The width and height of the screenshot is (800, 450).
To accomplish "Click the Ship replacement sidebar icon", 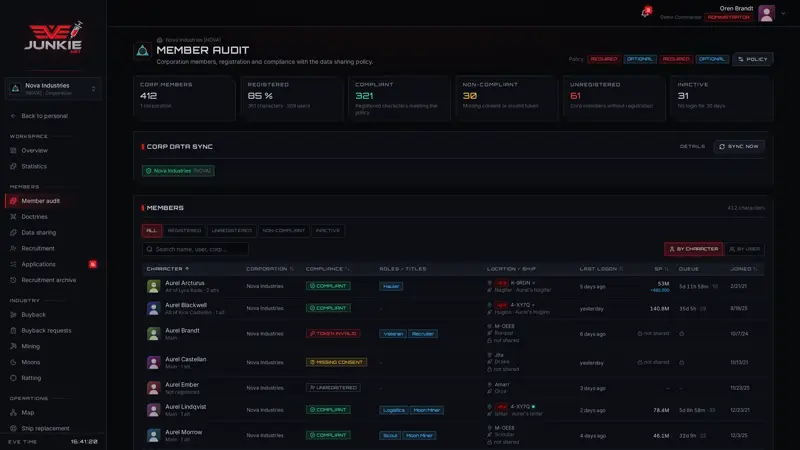I will point(13,429).
